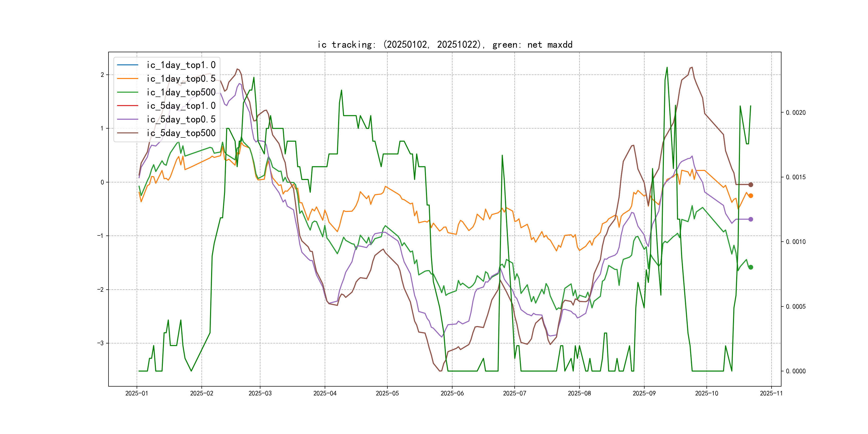Select the ic_1day_top0.5 legend label

tap(181, 78)
